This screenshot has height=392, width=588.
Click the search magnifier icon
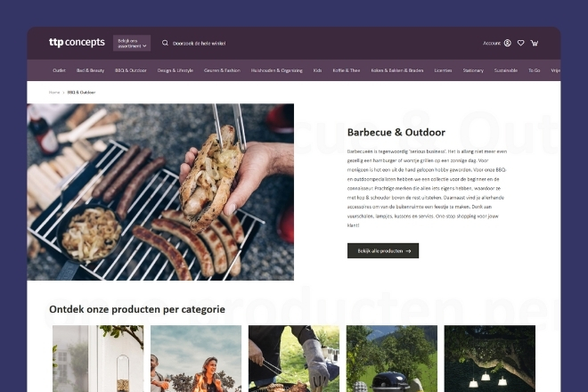pyautogui.click(x=165, y=43)
